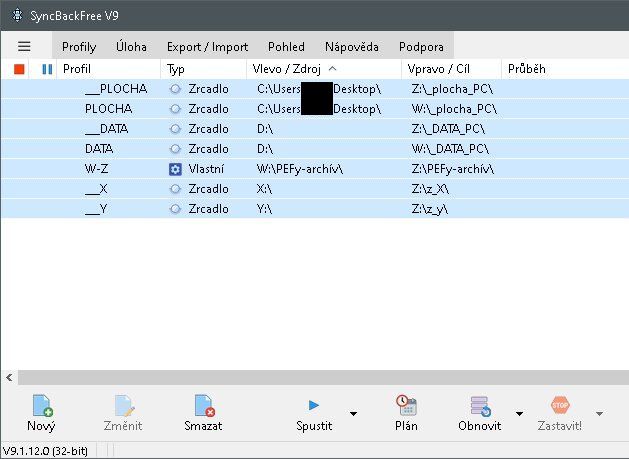This screenshot has width=629, height=459.
Task: Select the __X profile name
Action: (x=96, y=189)
